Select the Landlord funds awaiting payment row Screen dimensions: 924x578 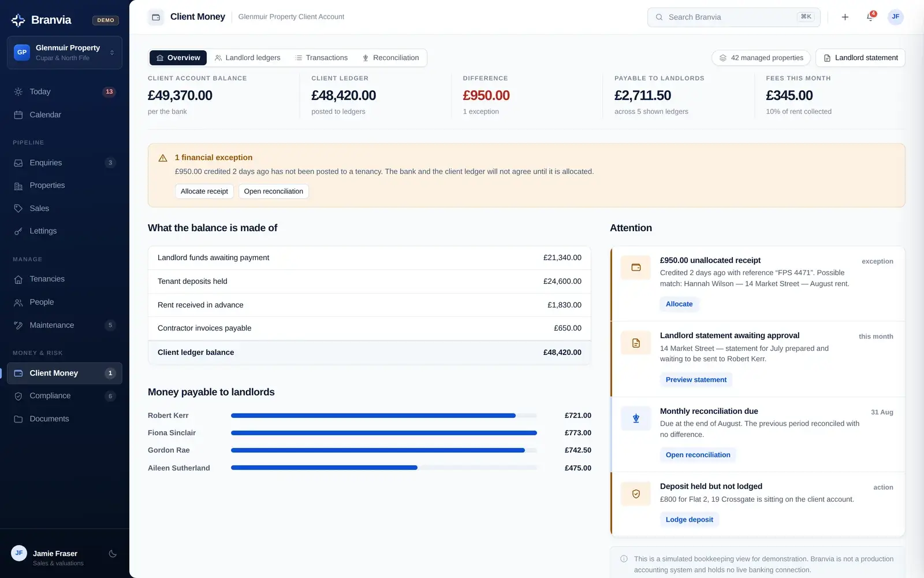370,258
